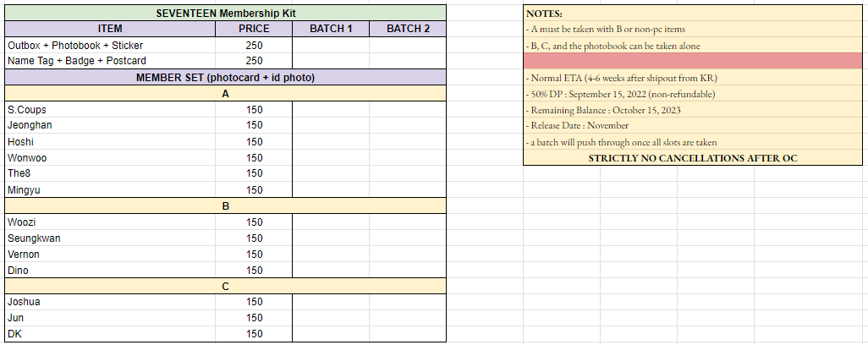Click the group C header row
This screenshot has width=868, height=345.
pyautogui.click(x=225, y=286)
